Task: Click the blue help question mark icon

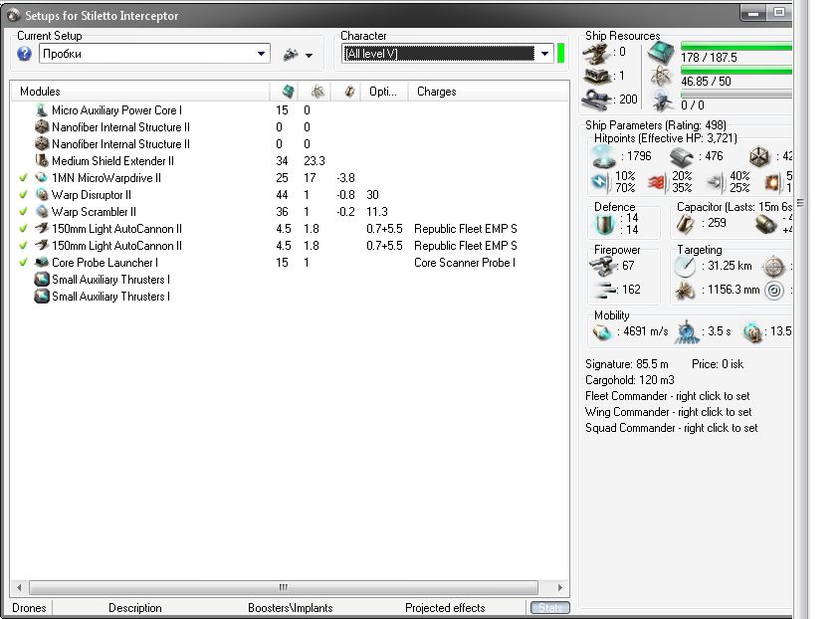Action: (x=24, y=54)
